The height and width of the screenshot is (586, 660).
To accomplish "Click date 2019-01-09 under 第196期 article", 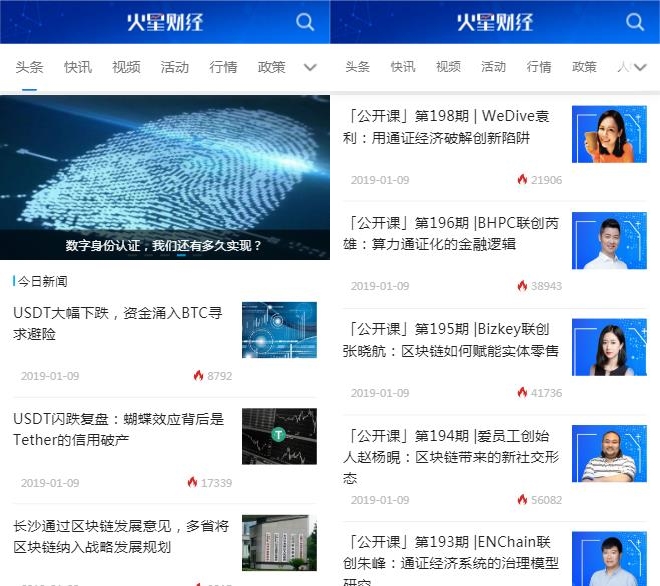I will coord(380,286).
